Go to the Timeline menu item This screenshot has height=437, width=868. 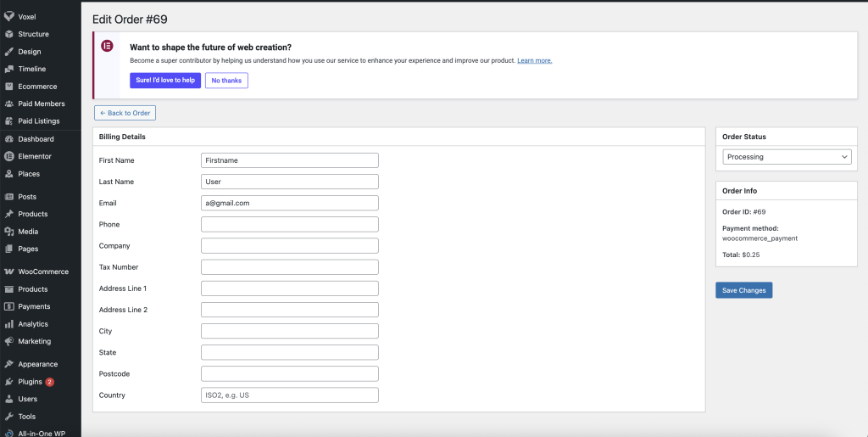31,69
